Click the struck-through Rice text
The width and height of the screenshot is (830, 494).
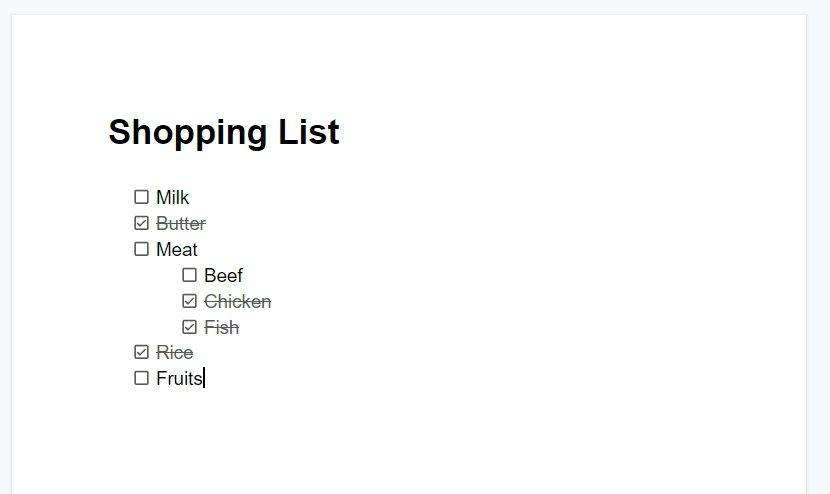coord(175,353)
